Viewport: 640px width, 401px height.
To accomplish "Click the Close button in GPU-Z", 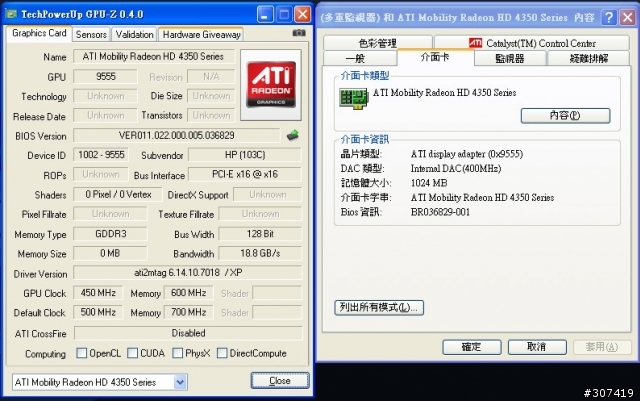I will (x=280, y=381).
